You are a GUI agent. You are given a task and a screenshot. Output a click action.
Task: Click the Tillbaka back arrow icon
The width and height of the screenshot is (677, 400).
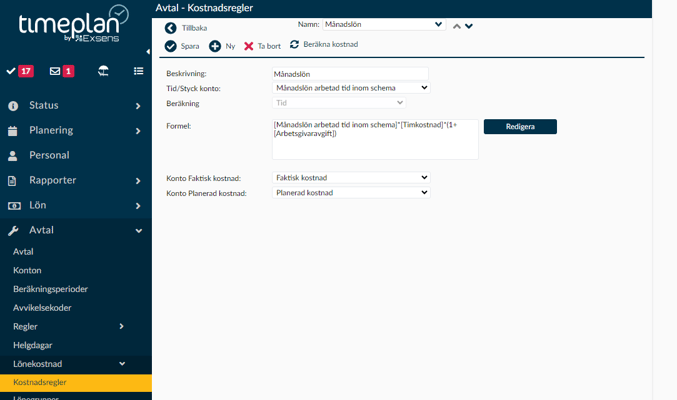click(171, 28)
